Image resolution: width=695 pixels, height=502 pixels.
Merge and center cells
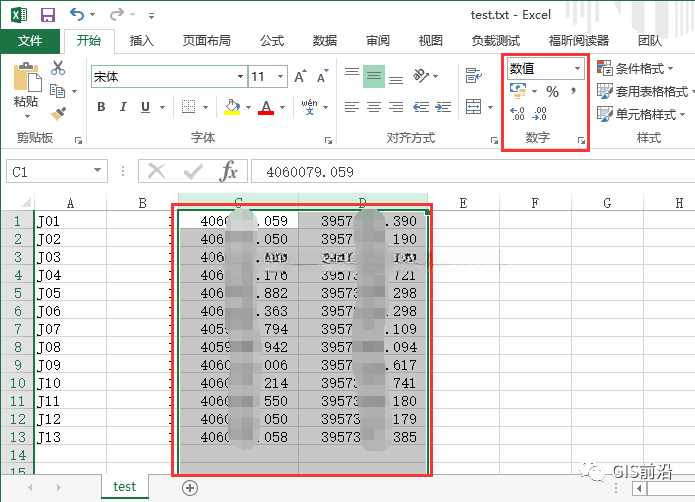point(474,107)
